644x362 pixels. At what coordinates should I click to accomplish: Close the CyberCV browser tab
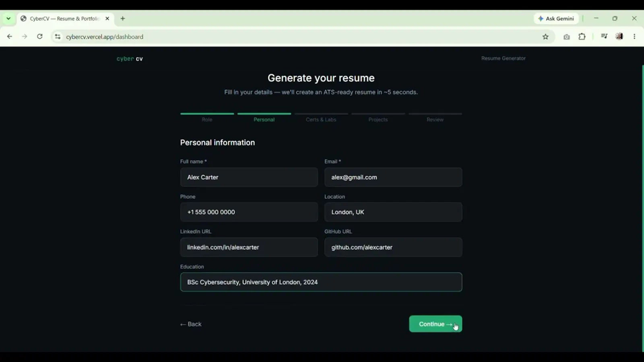pos(107,19)
